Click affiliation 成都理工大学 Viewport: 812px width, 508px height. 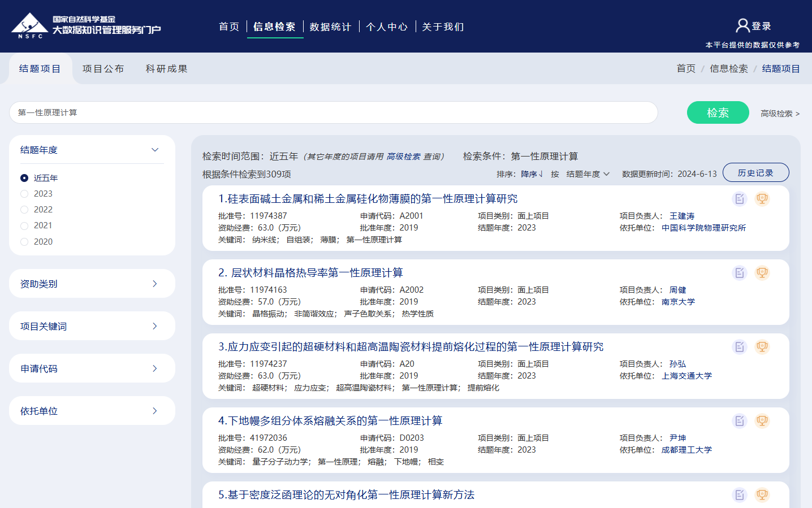click(x=686, y=450)
